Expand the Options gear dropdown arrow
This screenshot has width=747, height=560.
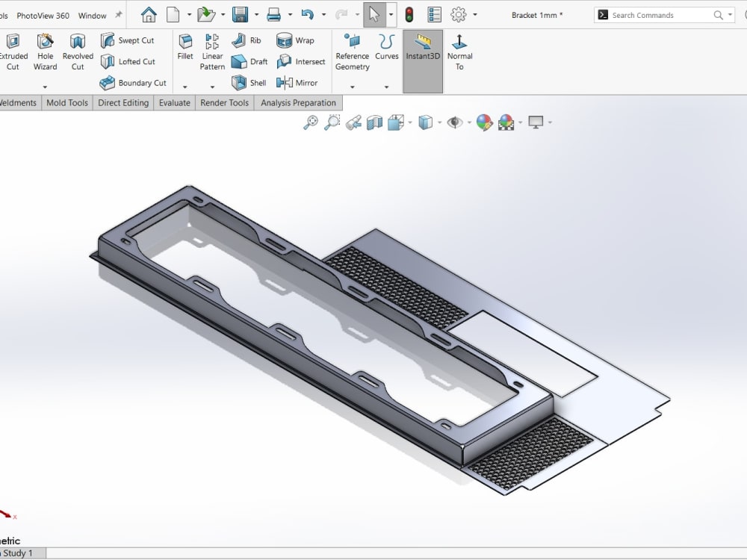pyautogui.click(x=474, y=15)
